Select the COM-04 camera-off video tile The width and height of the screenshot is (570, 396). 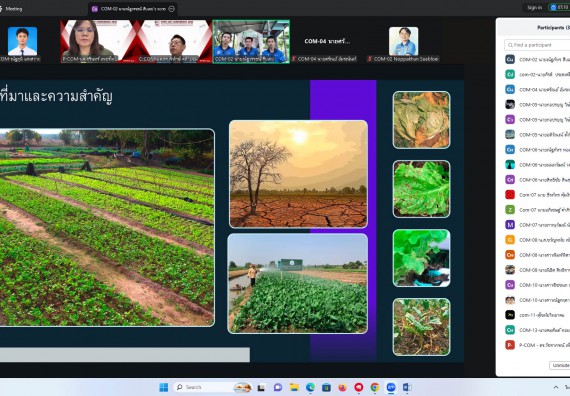(327, 41)
